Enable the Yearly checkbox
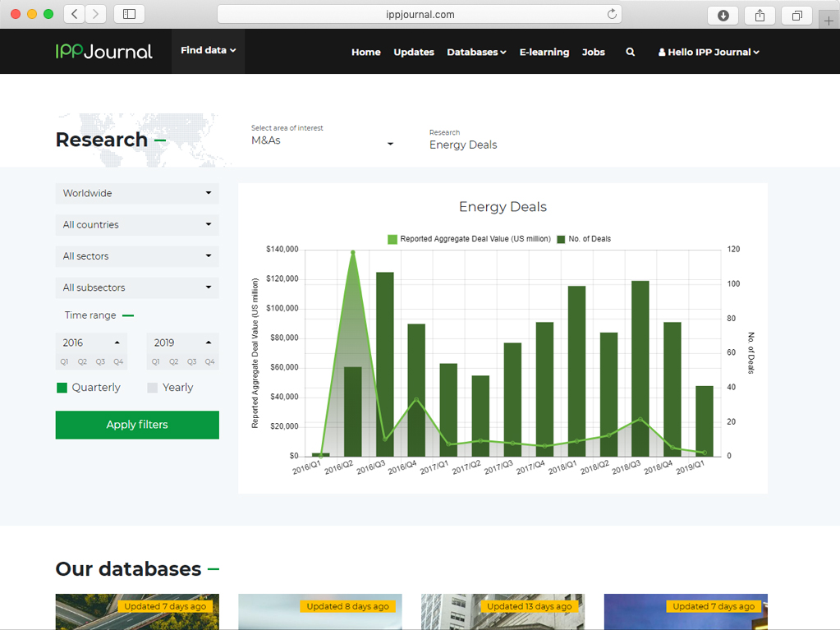840x630 pixels. pos(153,388)
